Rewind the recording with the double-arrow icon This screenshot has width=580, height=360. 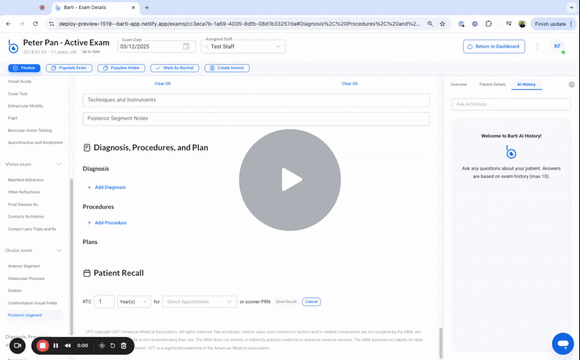tap(68, 346)
